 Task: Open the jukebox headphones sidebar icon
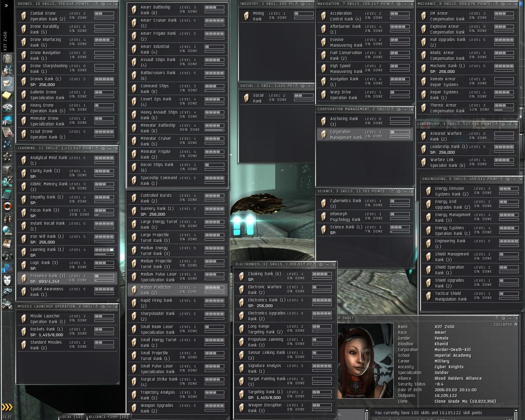click(x=8, y=256)
